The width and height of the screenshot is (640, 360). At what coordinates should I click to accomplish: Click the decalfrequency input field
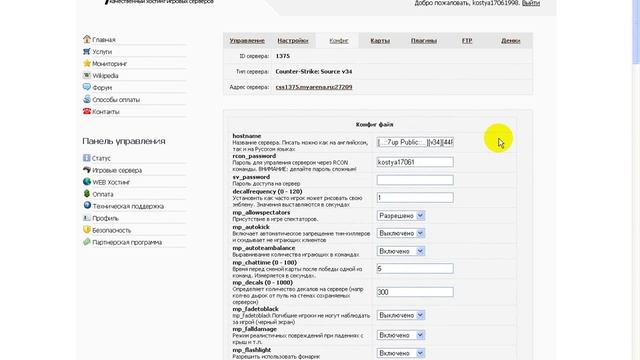pos(415,198)
